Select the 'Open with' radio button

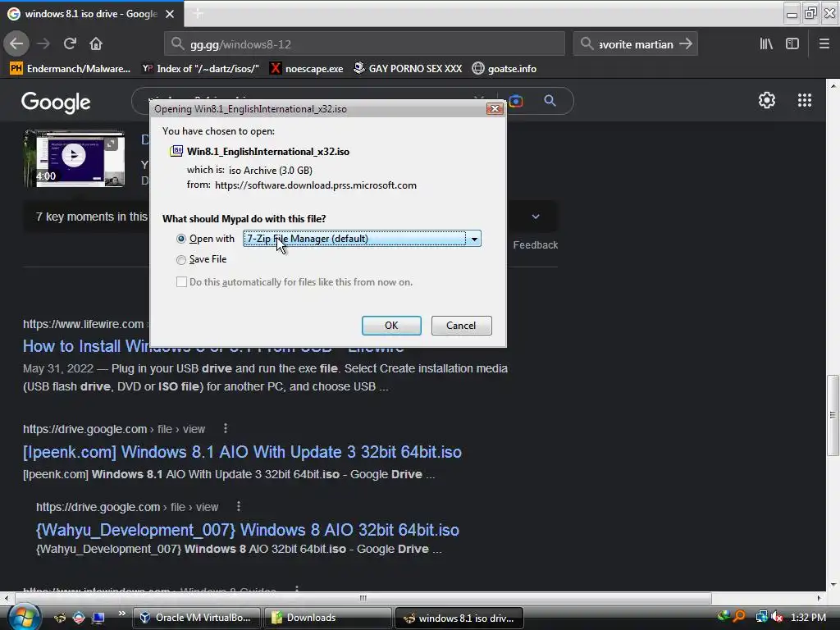click(181, 239)
